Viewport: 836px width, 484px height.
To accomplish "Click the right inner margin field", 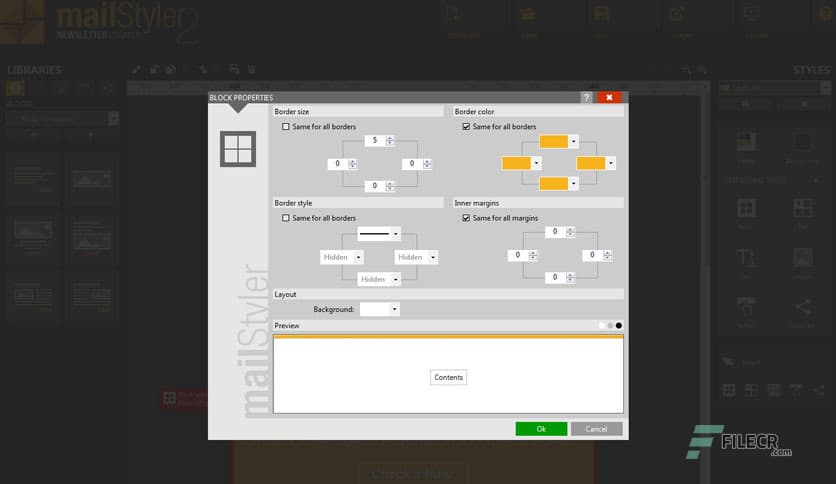I will [x=592, y=255].
